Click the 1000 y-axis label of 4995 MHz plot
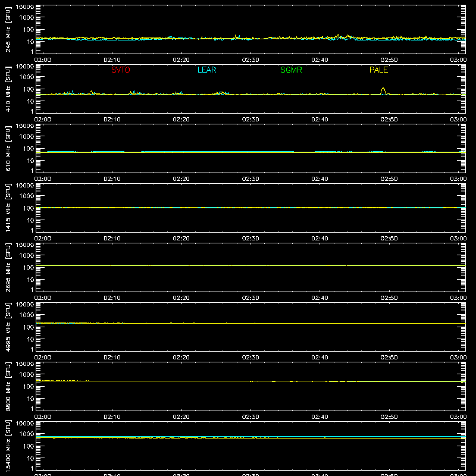The width and height of the screenshot is (476, 476). (x=27, y=315)
